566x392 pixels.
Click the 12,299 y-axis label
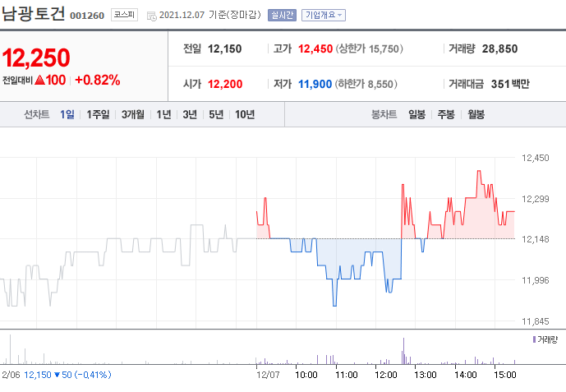point(536,199)
